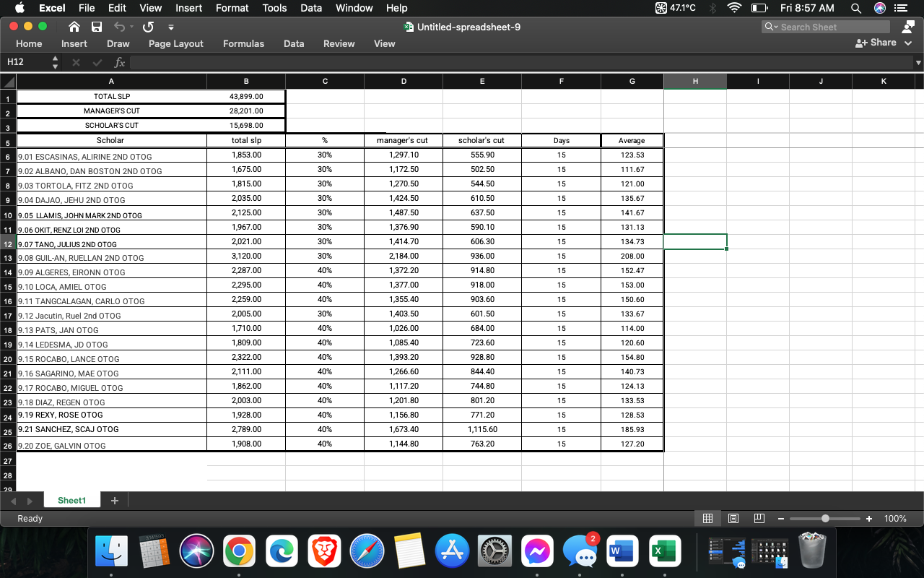Switch to Page Layout view in status bar
924x578 pixels.
click(x=733, y=519)
